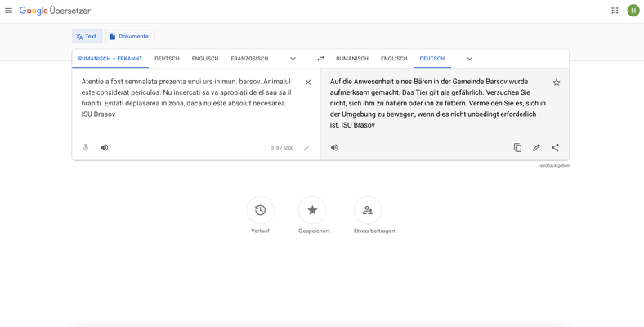The width and height of the screenshot is (644, 327).
Task: Share the translation
Action: pyautogui.click(x=555, y=147)
